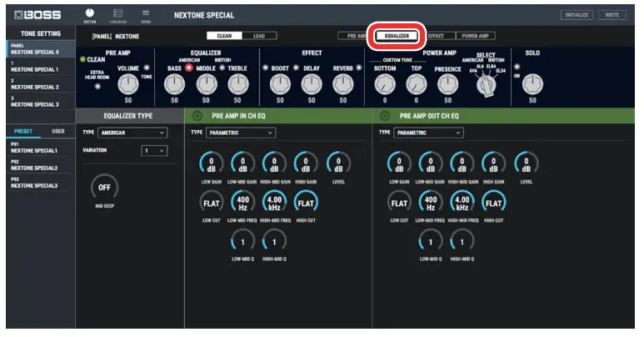This screenshot has width=644, height=337.
Task: Select tone 2 NEXTONE SPECIAL 2
Action: pos(41,84)
